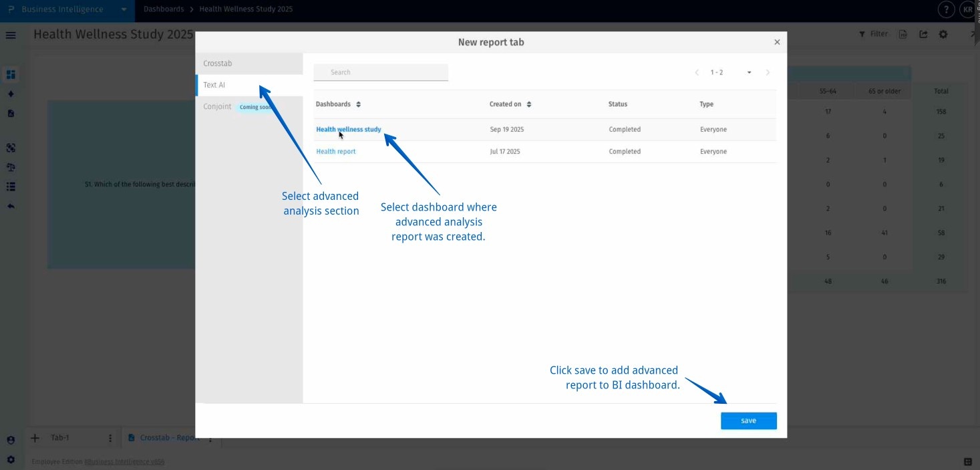This screenshot has height=470, width=980.
Task: Go to the next page arrow
Action: pyautogui.click(x=768, y=72)
